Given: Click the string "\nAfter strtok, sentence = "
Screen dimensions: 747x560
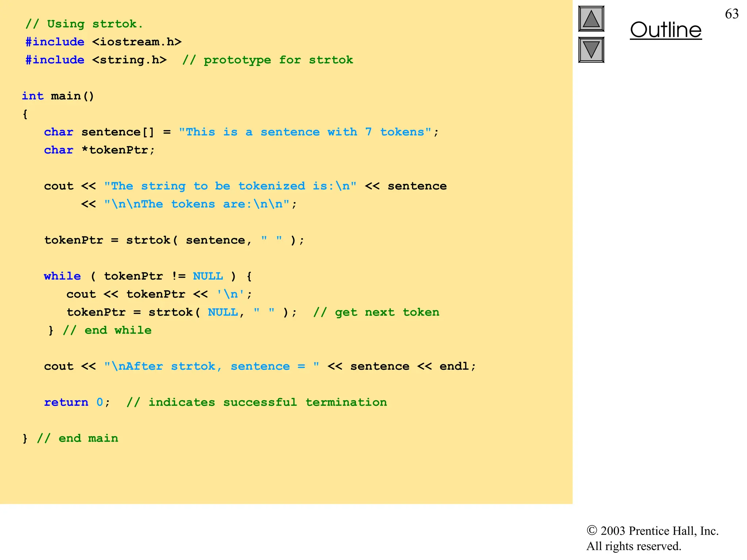Looking at the screenshot, I should 212,366.
